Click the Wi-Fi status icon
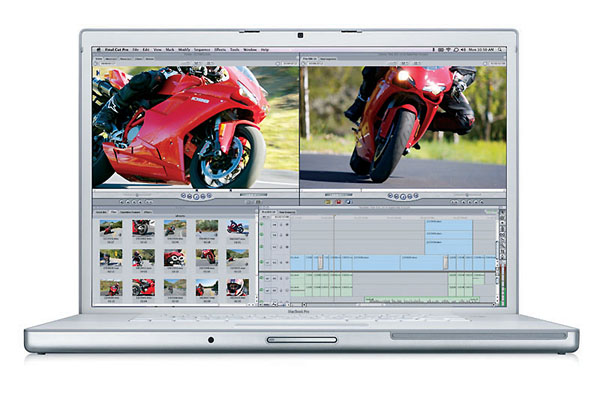This screenshot has width=600, height=396. [x=448, y=49]
